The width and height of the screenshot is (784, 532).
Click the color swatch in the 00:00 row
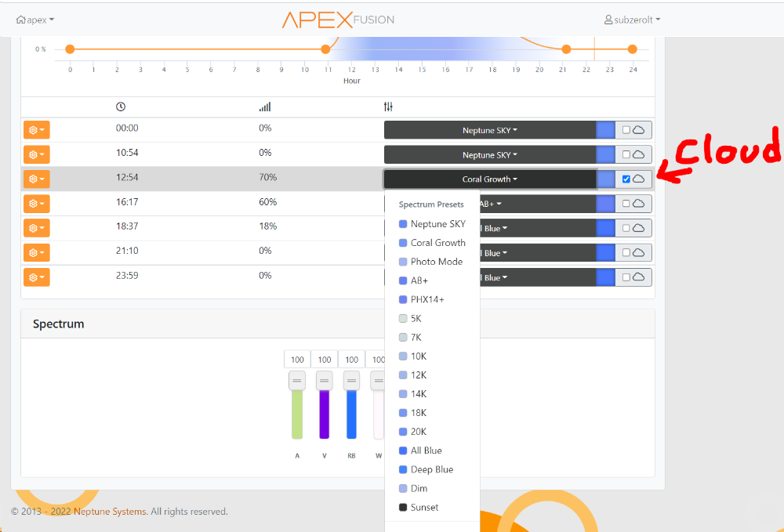605,130
